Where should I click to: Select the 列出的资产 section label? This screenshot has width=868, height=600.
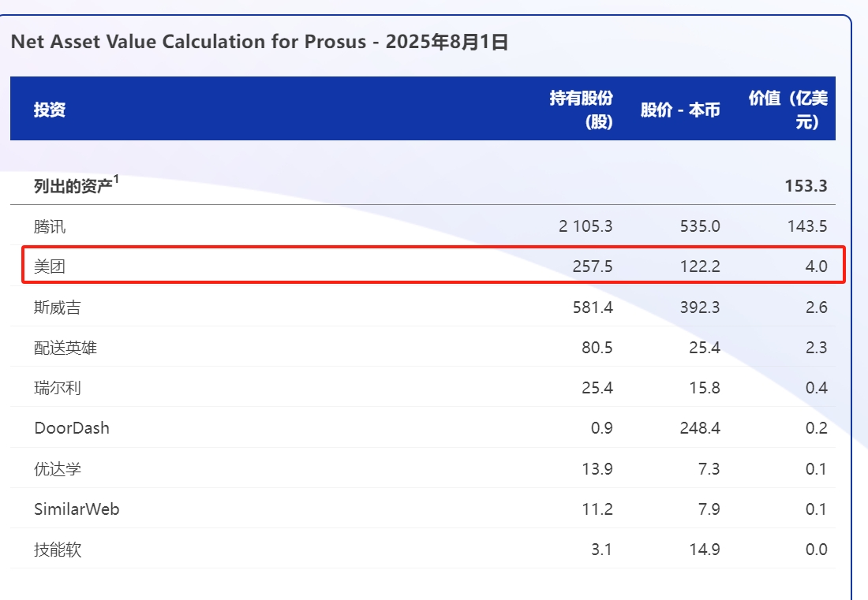tap(73, 186)
